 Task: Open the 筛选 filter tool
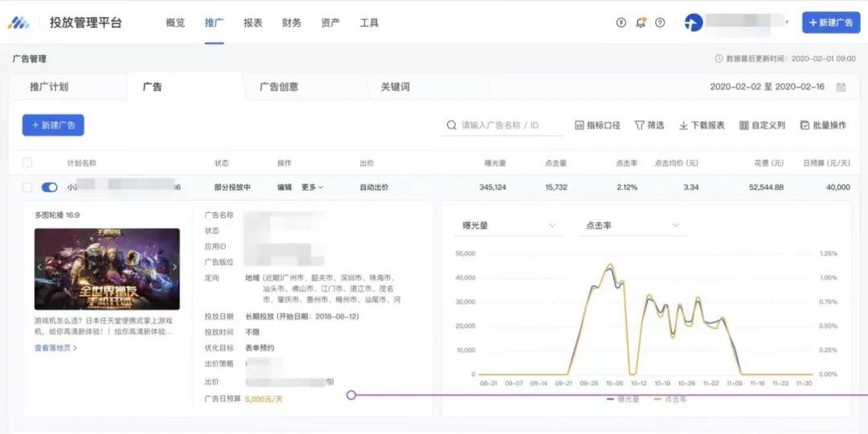coord(649,125)
